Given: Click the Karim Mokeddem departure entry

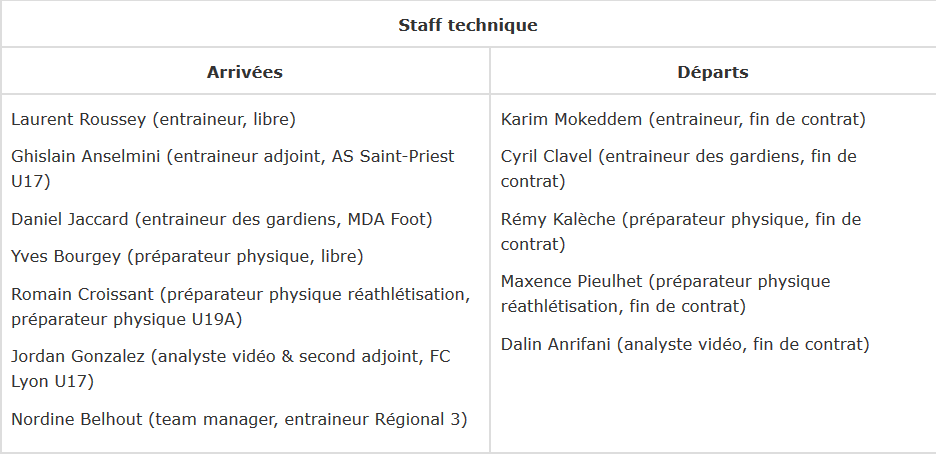Looking at the screenshot, I should pyautogui.click(x=683, y=119).
